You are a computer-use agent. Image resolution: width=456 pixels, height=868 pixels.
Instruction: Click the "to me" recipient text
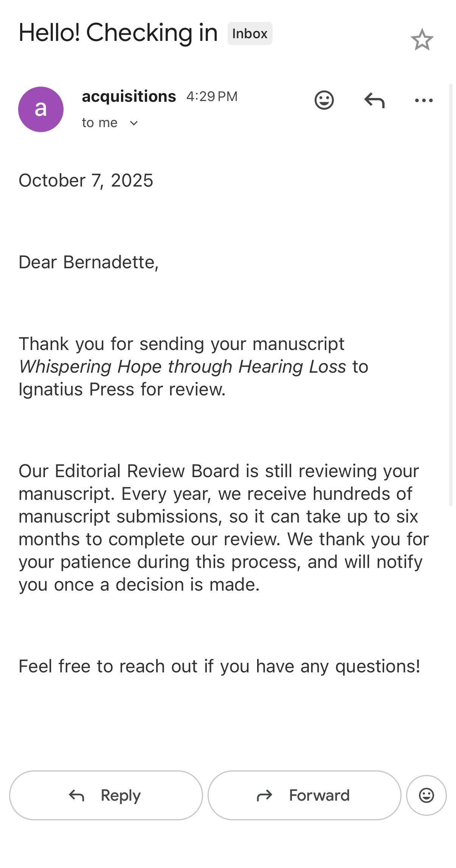point(99,123)
